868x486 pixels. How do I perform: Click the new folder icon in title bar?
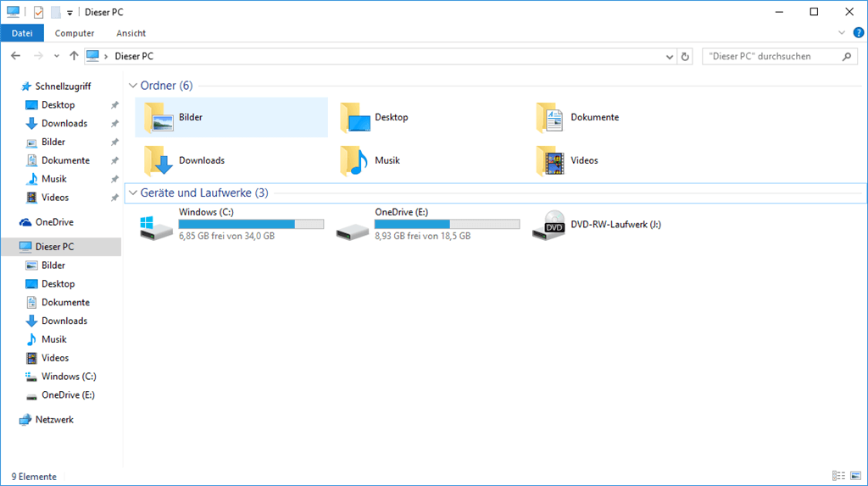click(x=56, y=12)
